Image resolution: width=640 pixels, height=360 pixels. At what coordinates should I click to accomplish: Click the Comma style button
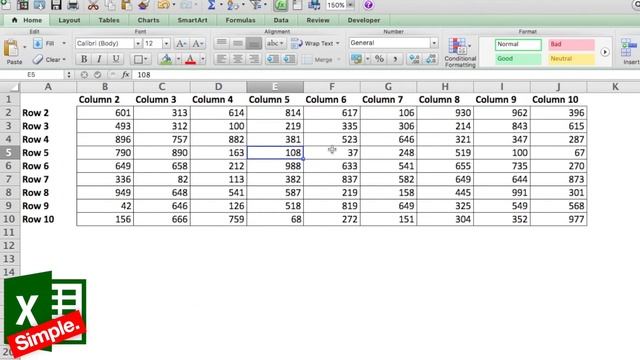pyautogui.click(x=395, y=59)
